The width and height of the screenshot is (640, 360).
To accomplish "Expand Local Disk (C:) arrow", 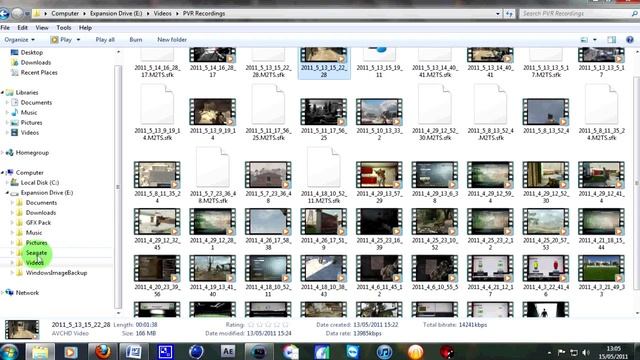I will (x=7, y=182).
